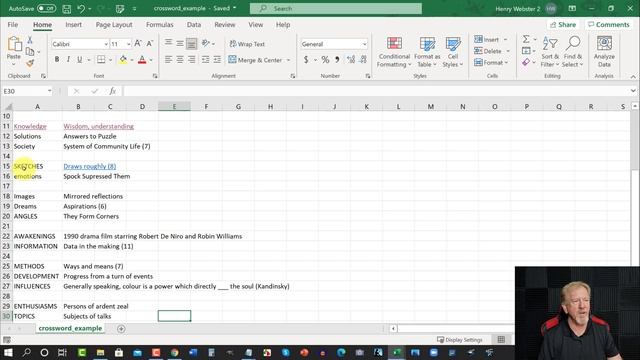Click Merge & Center button
The width and height of the screenshot is (640, 360).
coord(256,60)
